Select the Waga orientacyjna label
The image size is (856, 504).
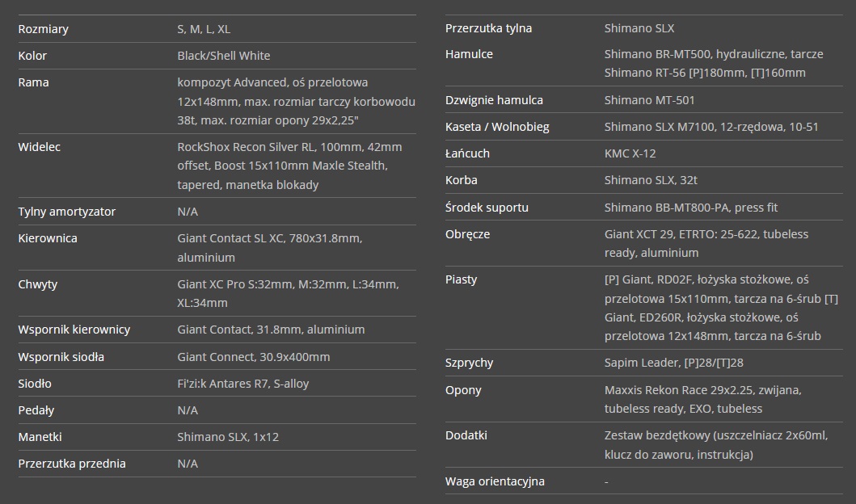[x=495, y=481]
